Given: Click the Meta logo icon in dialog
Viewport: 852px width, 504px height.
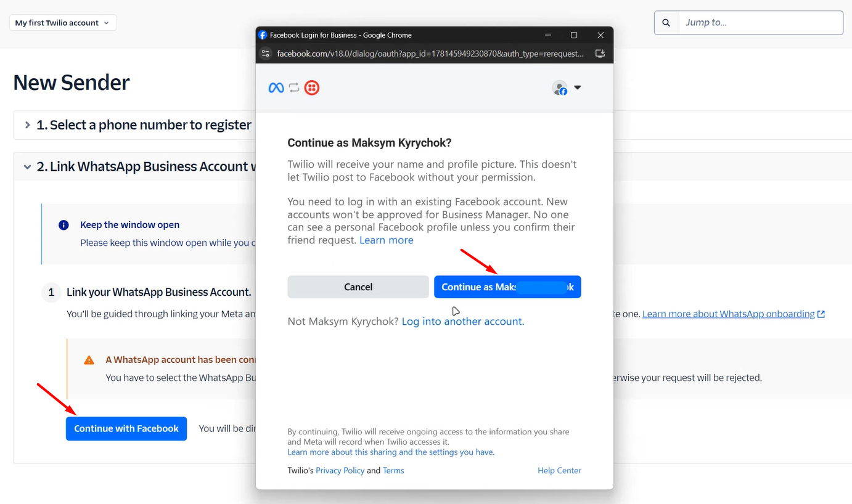Looking at the screenshot, I should coord(276,88).
